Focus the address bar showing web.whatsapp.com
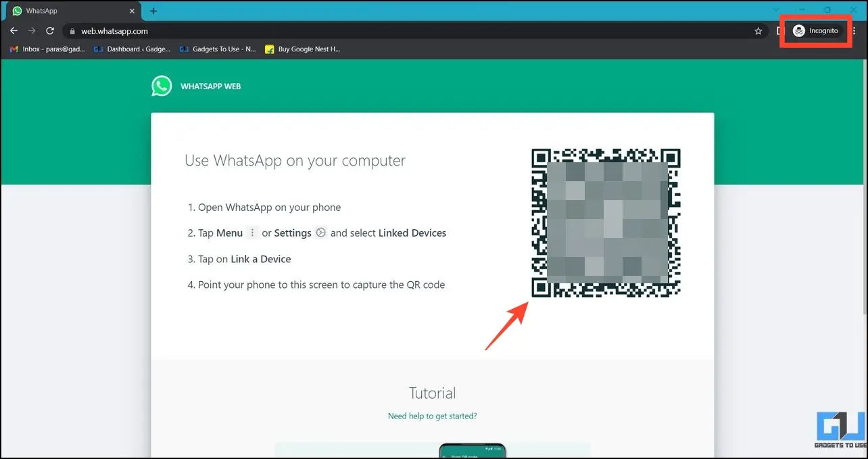Image resolution: width=868 pixels, height=459 pixels. [416, 31]
